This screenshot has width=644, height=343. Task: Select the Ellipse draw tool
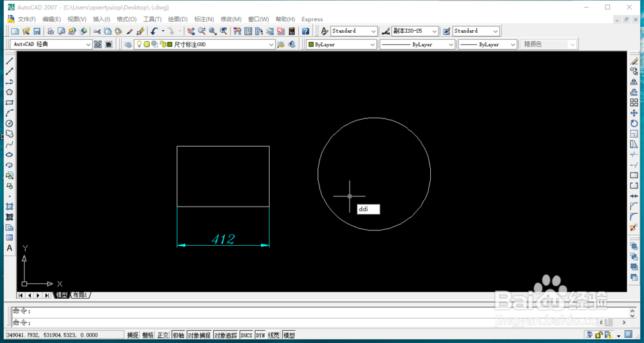[10, 154]
